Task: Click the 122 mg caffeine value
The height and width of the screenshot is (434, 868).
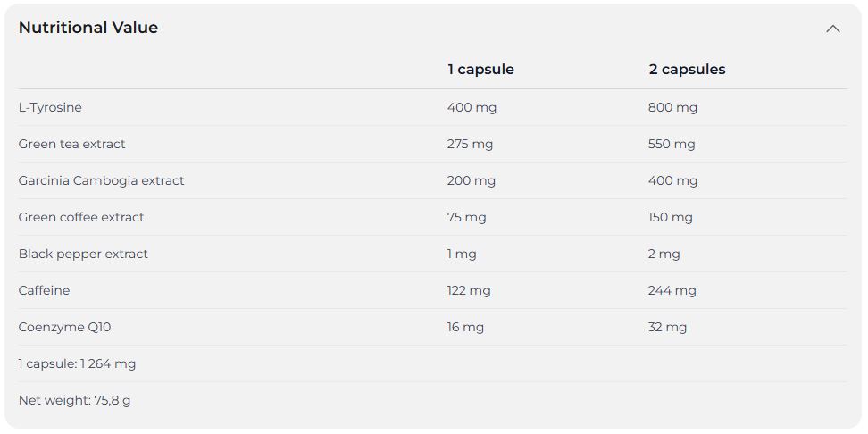Action: click(469, 290)
